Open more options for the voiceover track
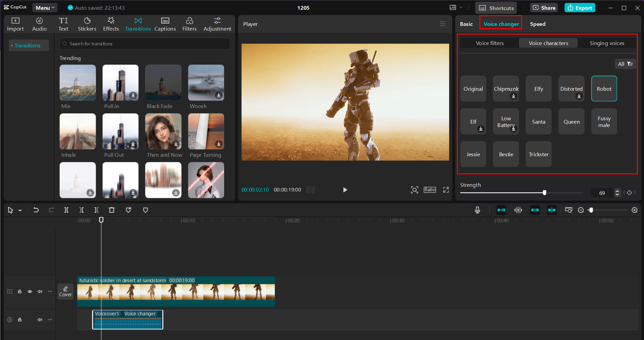Viewport: 644px width, 340px height. tap(50, 319)
